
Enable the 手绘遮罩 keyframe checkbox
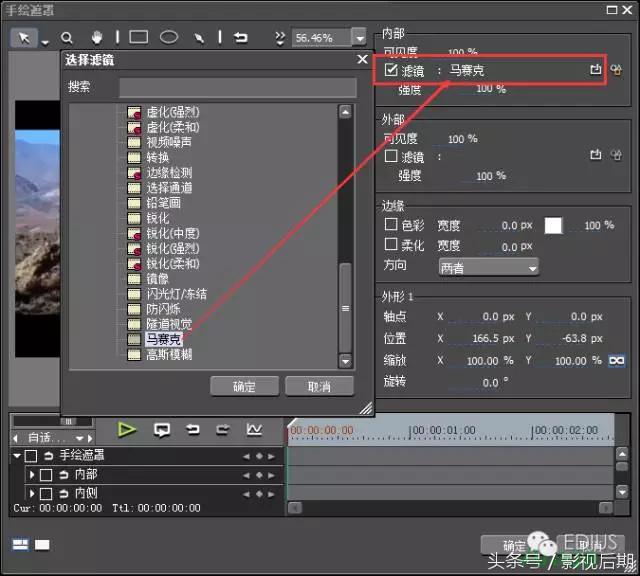pyautogui.click(x=31, y=456)
